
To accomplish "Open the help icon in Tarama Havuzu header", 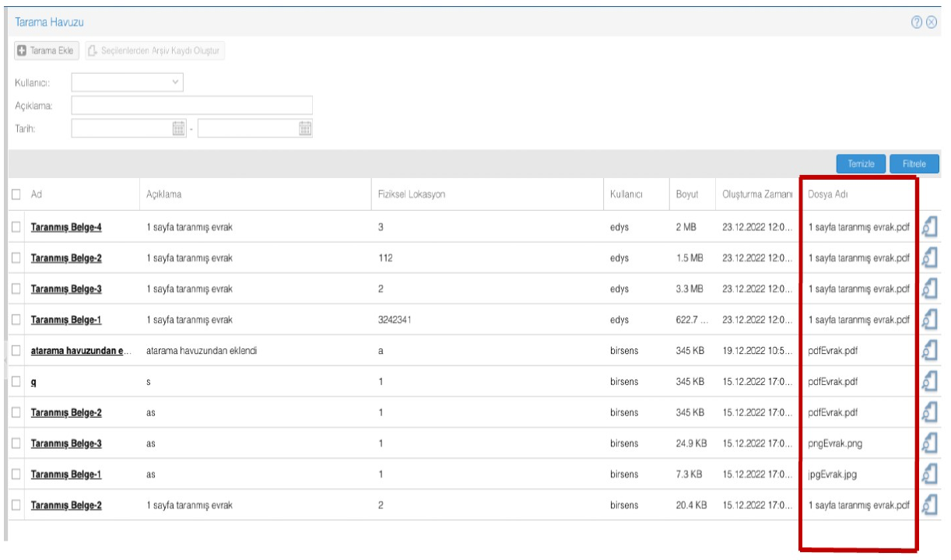I will pyautogui.click(x=919, y=22).
